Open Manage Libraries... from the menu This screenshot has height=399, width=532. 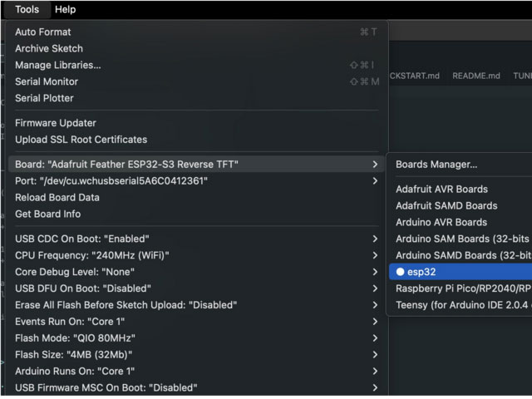[x=196, y=65]
